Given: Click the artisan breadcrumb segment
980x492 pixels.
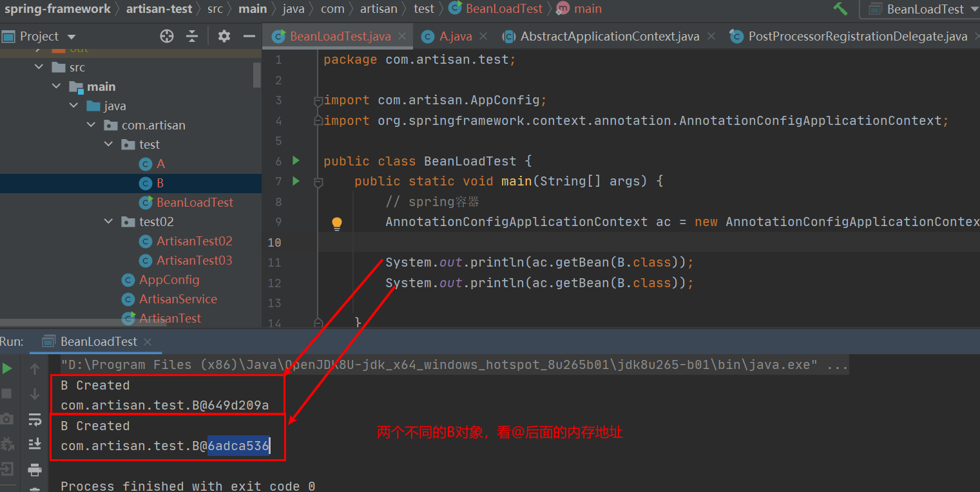Looking at the screenshot, I should tap(379, 9).
